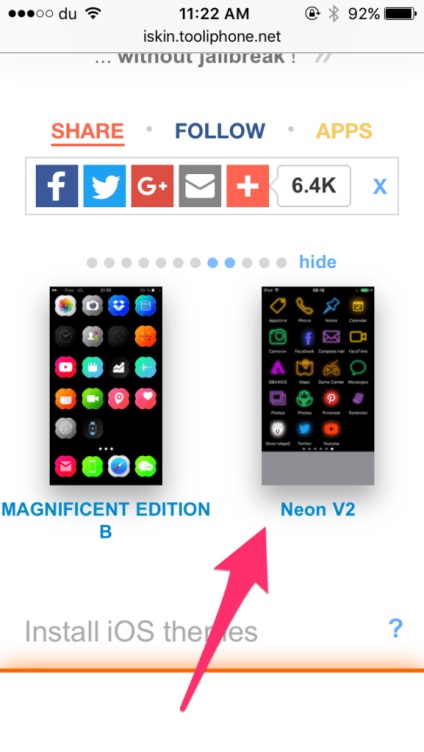Hide the theme carousel via hide link
424x752 pixels.
tap(318, 262)
